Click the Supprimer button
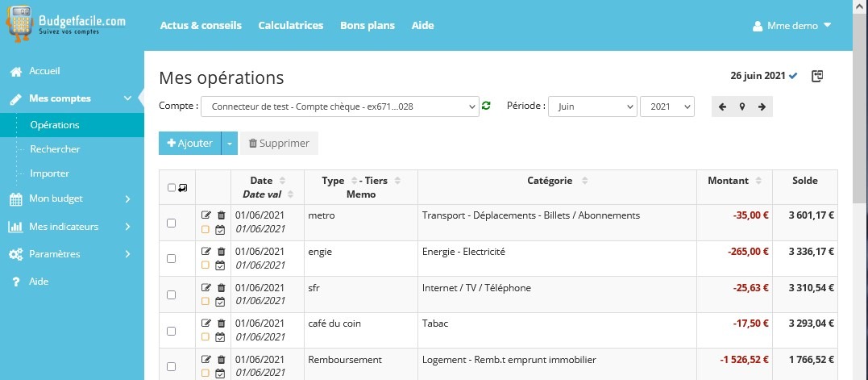 [279, 143]
